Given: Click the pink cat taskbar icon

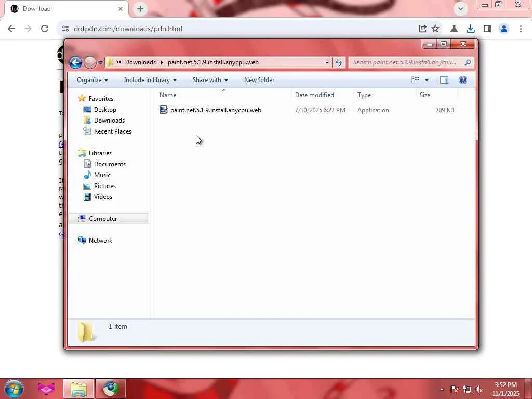Looking at the screenshot, I should click(46, 389).
